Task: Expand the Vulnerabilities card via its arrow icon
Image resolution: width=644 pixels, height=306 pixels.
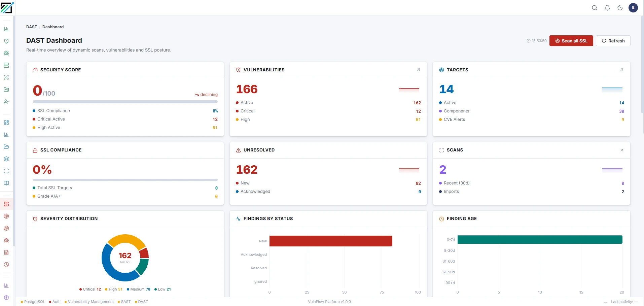Action: click(419, 70)
